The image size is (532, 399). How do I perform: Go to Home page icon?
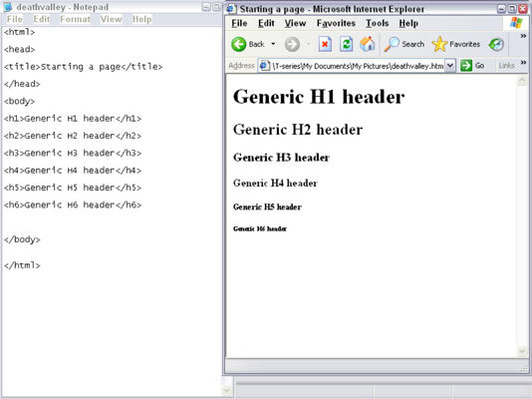368,44
